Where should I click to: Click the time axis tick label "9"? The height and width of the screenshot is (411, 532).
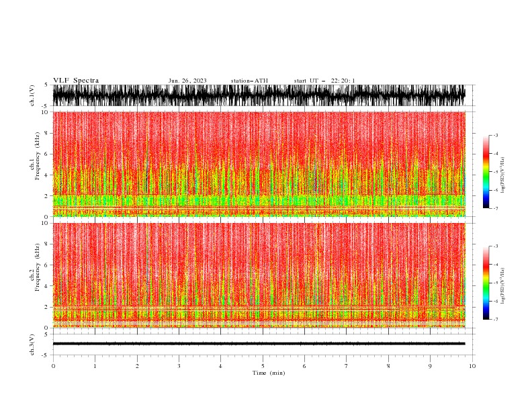430,366
